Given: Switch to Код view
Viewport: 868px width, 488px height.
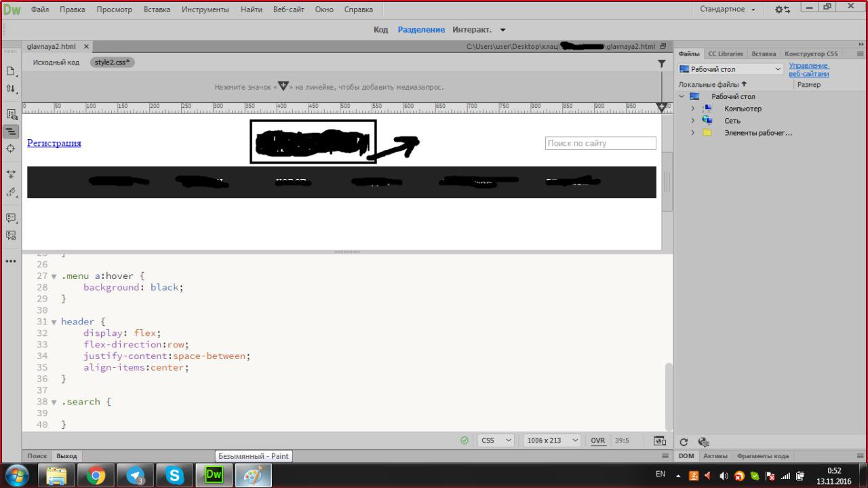Looking at the screenshot, I should 380,30.
